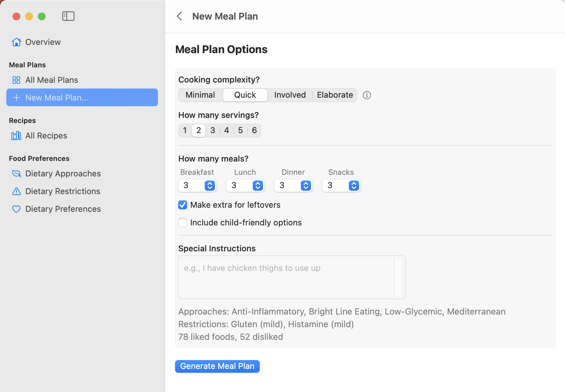Click the Special Instructions text field
The width and height of the screenshot is (565, 392).
click(x=291, y=277)
